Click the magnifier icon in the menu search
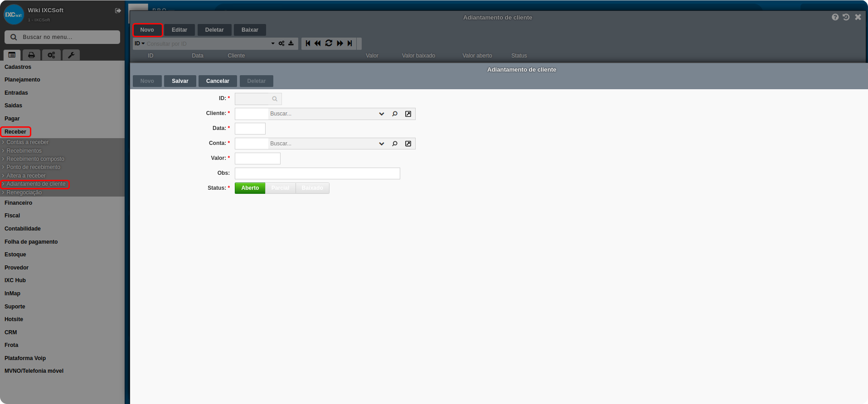 click(14, 37)
